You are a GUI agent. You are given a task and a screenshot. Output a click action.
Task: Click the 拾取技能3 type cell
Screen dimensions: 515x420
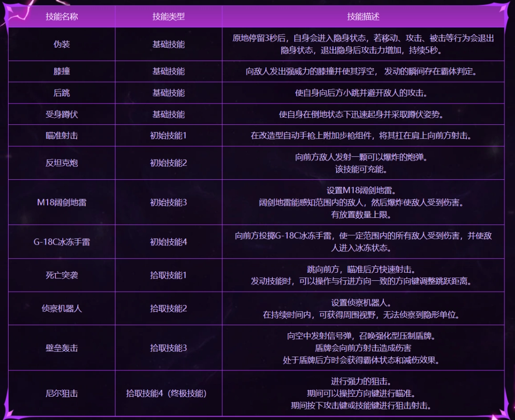click(x=168, y=348)
